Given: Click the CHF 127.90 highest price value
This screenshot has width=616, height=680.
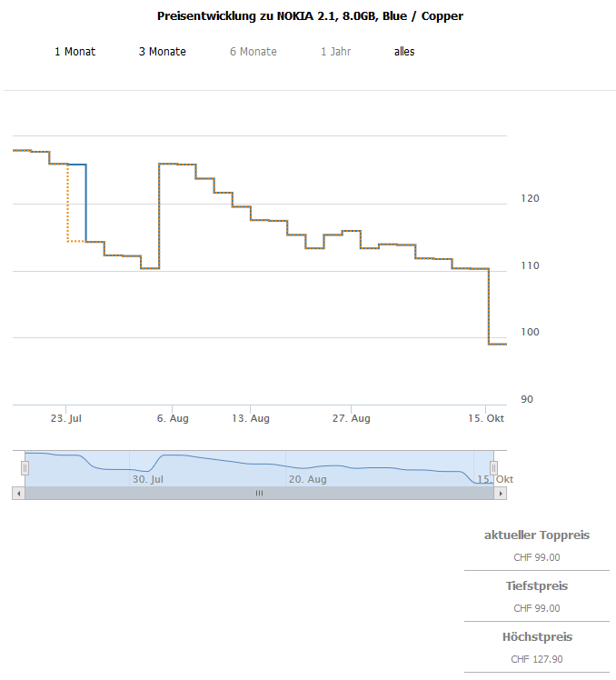Looking at the screenshot, I should (x=537, y=660).
